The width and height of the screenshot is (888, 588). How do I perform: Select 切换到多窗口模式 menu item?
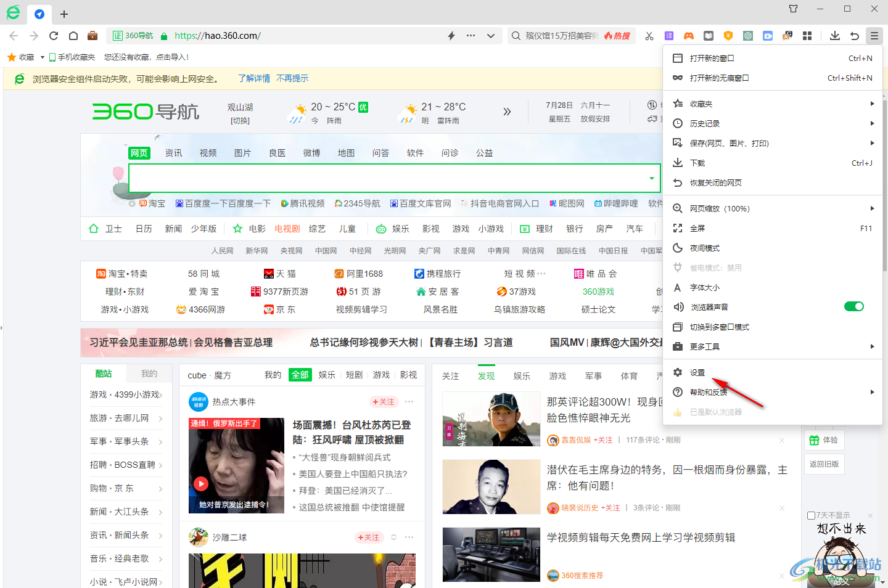coord(773,327)
